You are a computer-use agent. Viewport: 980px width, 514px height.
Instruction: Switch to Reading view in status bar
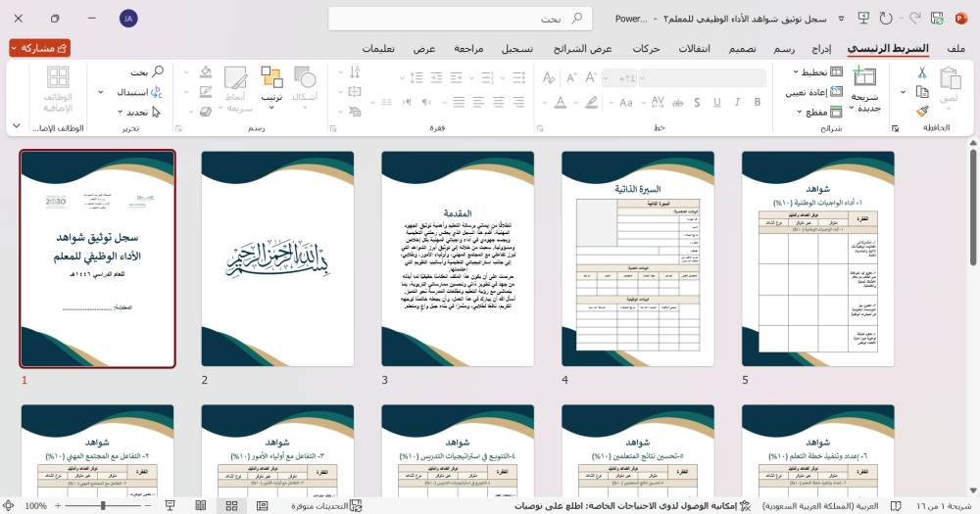pos(203,506)
